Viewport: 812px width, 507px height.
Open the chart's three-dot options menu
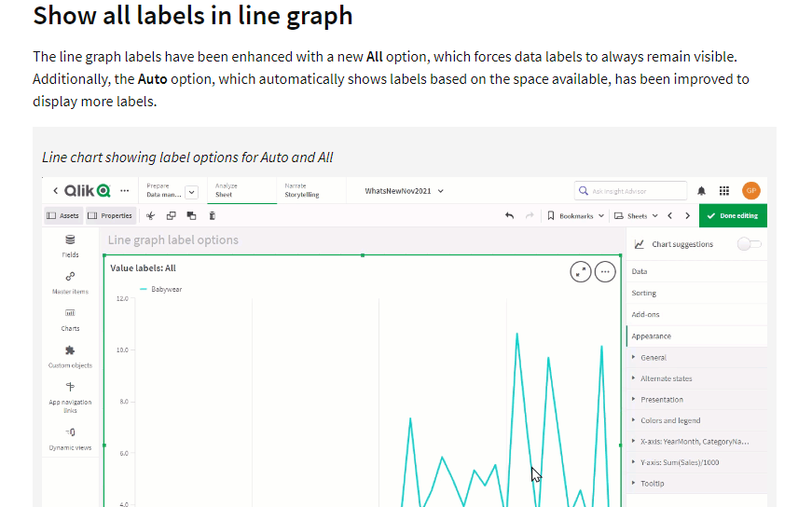pyautogui.click(x=605, y=272)
